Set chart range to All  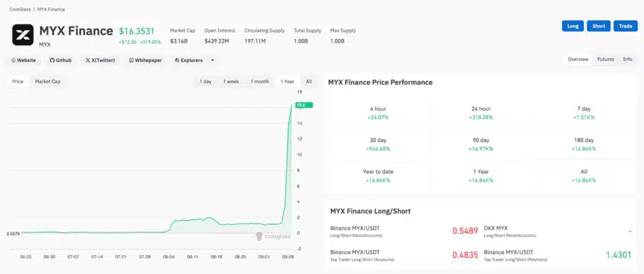coord(309,82)
